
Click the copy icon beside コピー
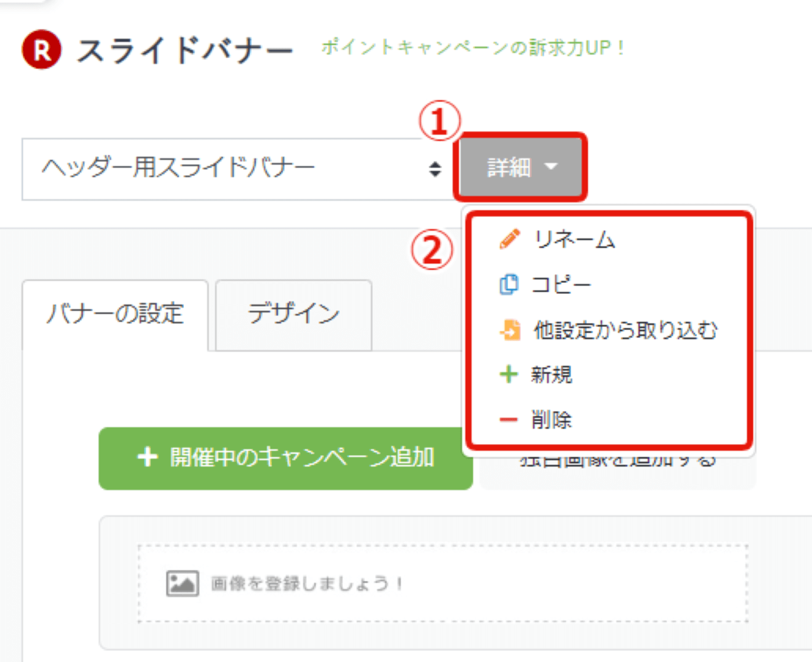point(509,284)
